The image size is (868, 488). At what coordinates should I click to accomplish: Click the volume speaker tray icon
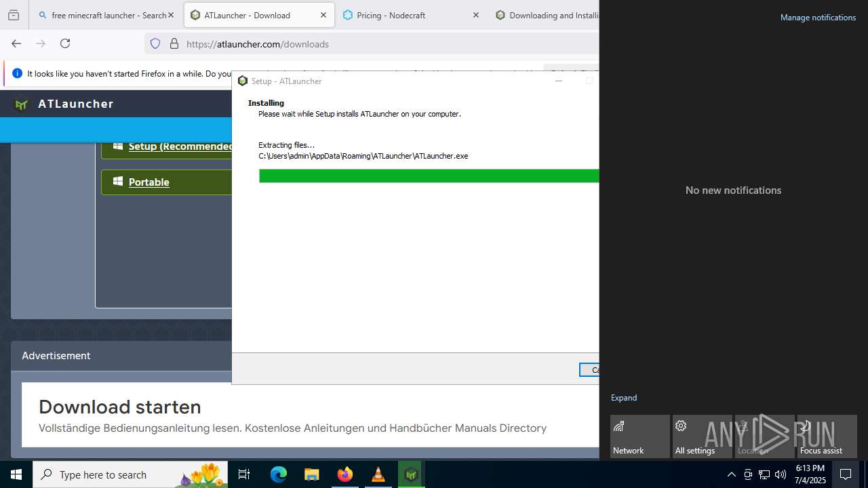[781, 474]
